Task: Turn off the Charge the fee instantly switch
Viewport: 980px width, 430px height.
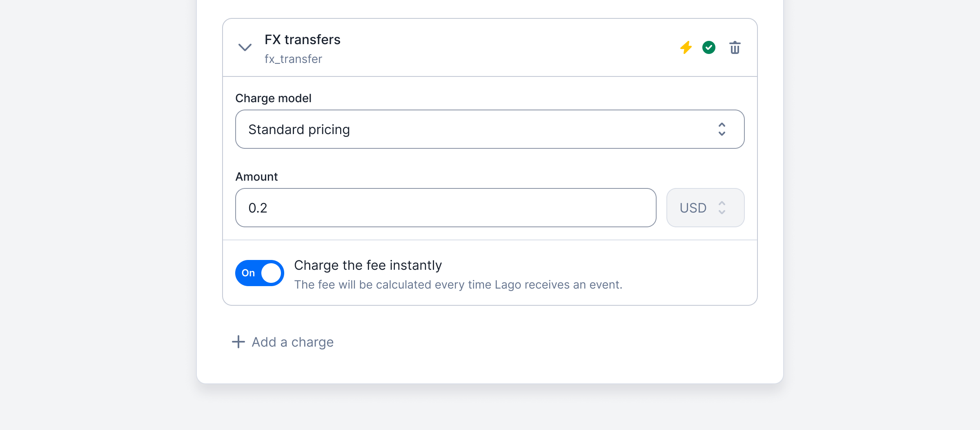Action: pos(260,273)
